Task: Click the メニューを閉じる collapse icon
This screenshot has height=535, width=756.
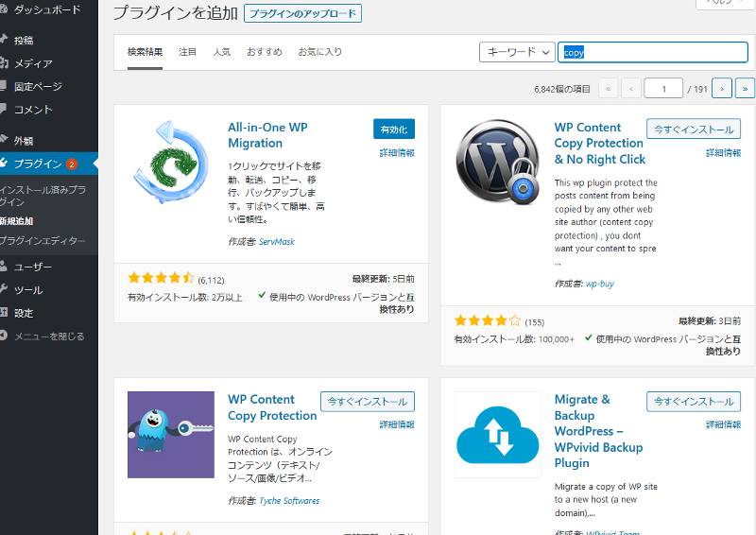Action: coord(3,336)
